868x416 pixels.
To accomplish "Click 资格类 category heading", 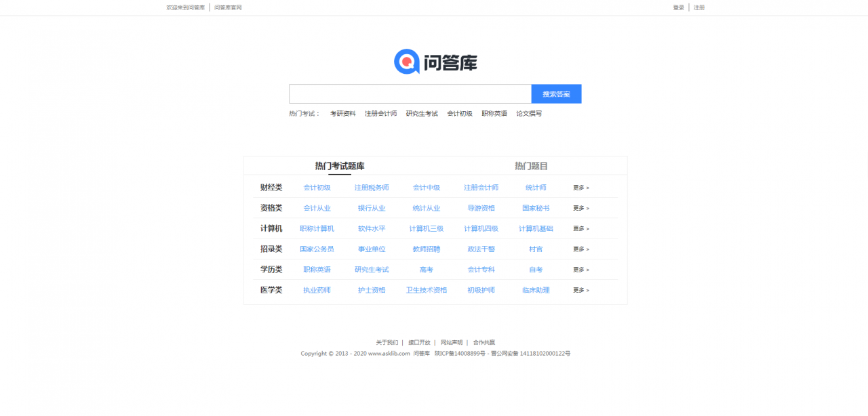I will pyautogui.click(x=271, y=208).
